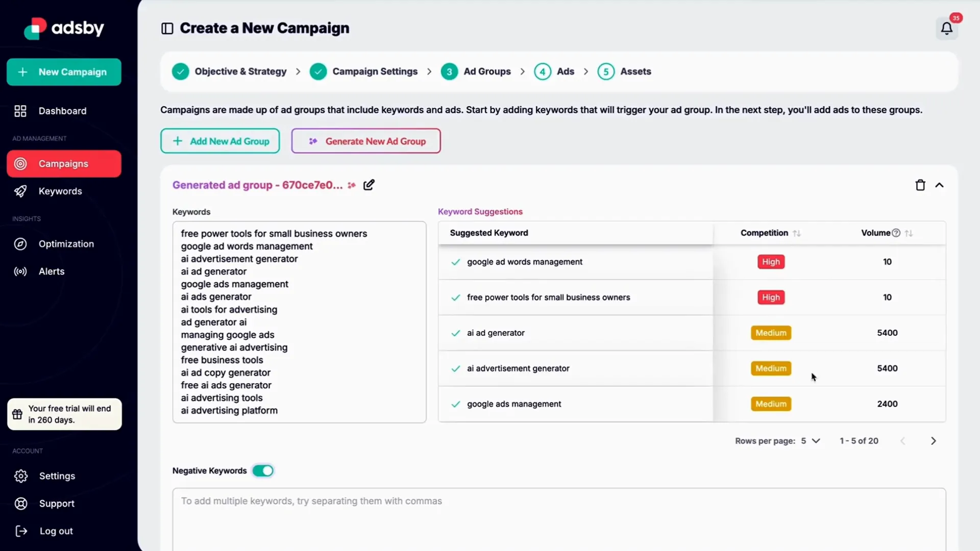
Task: Click Generate New Ad Group button
Action: [367, 141]
